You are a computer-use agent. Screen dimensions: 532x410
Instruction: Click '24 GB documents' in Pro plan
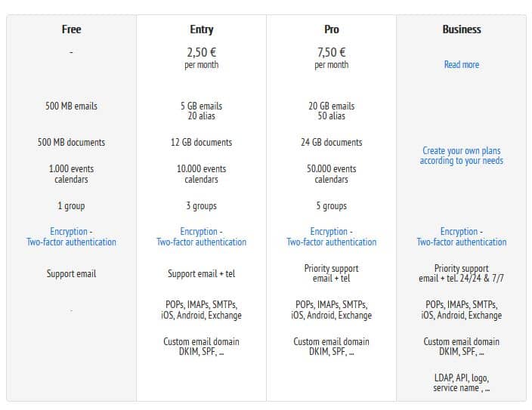tap(331, 142)
